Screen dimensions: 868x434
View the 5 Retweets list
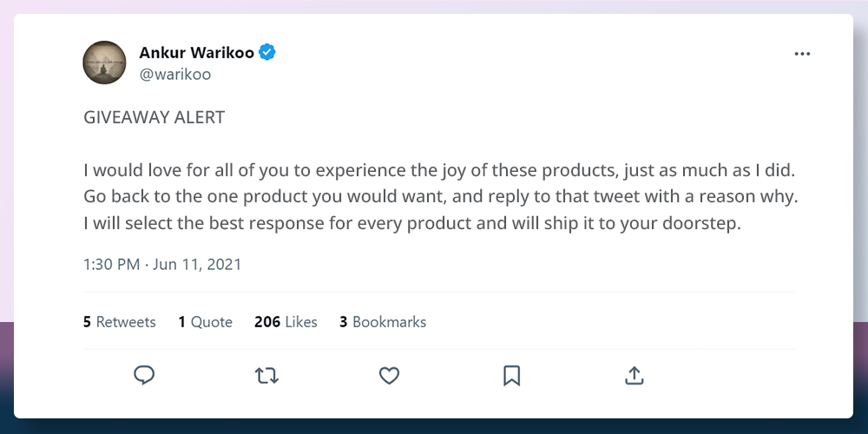click(x=120, y=322)
